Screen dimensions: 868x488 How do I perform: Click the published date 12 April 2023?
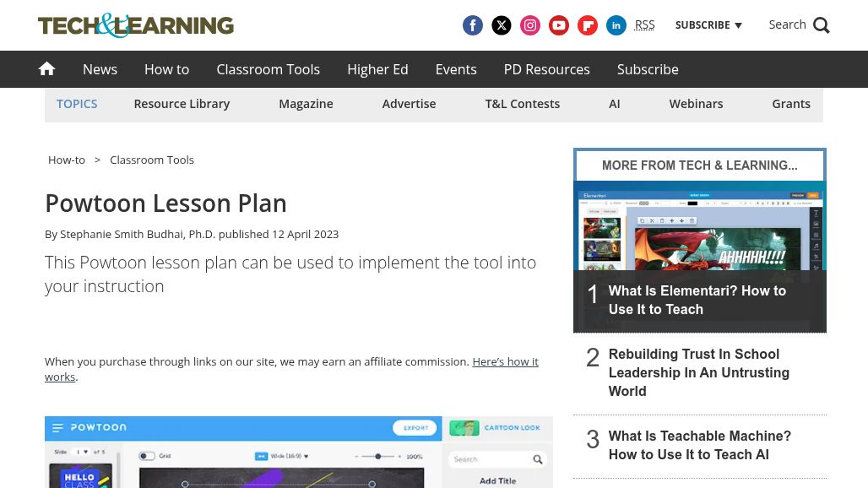pos(305,234)
